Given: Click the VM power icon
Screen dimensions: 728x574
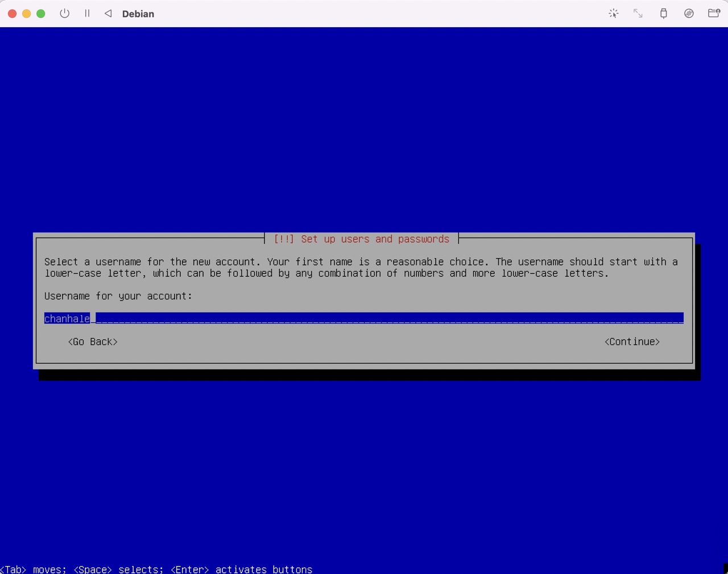Looking at the screenshot, I should coord(64,13).
